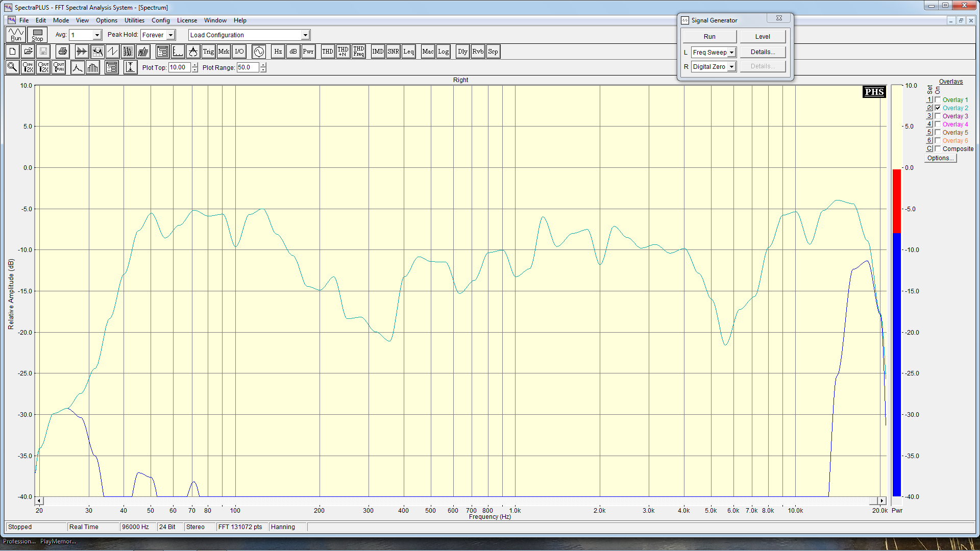
Task: Turn off the Overlay 2 checkbox
Action: 938,108
